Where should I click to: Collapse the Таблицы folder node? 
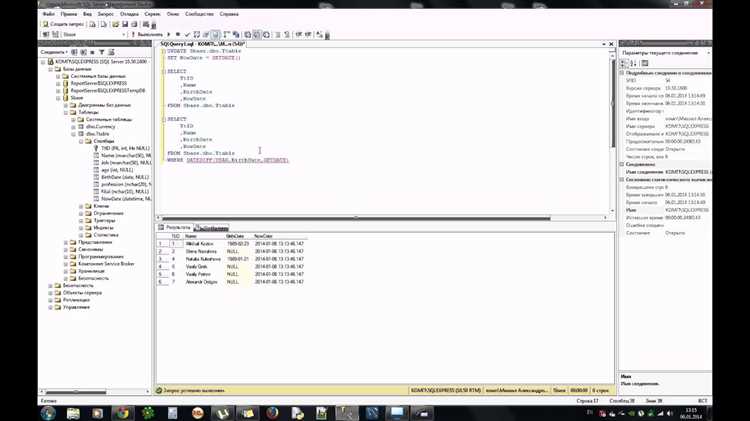pyautogui.click(x=66, y=112)
